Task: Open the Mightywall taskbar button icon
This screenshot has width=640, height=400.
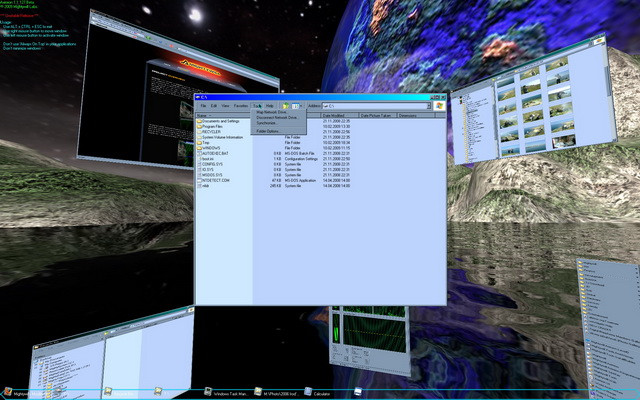Action: [x=7, y=392]
